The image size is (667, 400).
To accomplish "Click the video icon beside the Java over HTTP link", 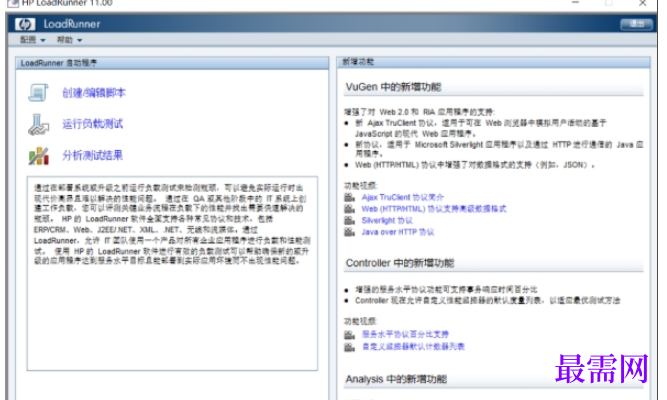I will click(350, 232).
